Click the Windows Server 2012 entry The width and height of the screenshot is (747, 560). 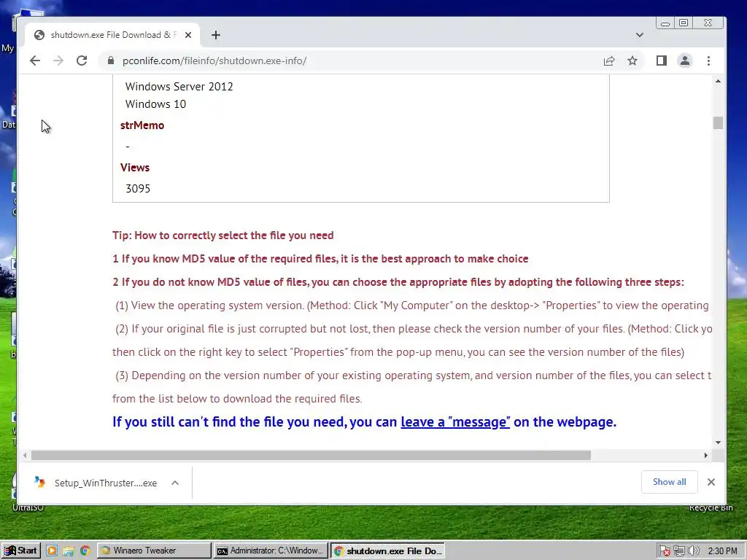click(x=179, y=87)
